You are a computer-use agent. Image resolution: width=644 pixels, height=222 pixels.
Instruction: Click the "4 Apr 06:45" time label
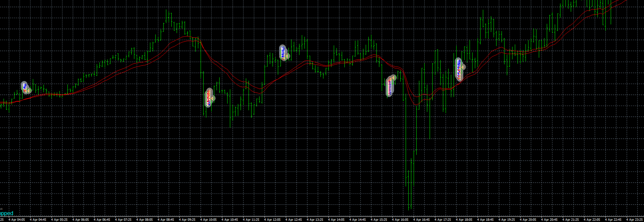tap(102, 220)
